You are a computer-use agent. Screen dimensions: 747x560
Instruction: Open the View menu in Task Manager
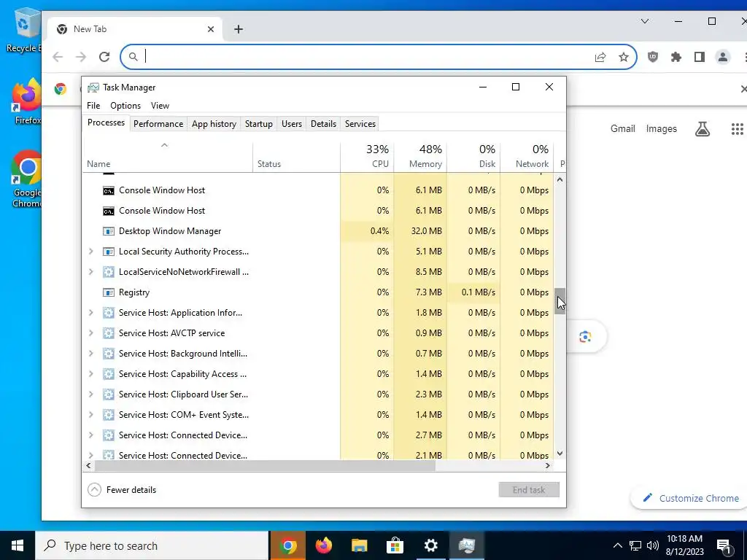coord(160,106)
